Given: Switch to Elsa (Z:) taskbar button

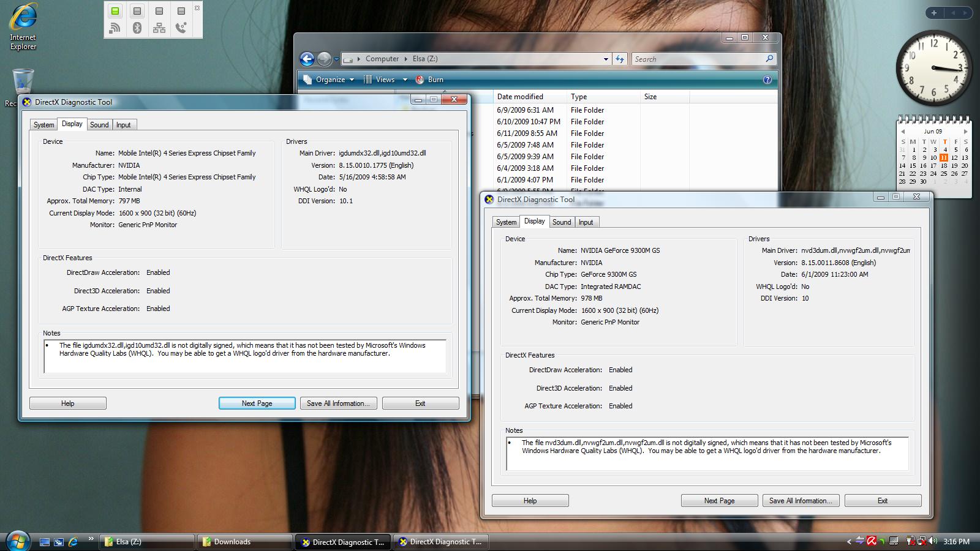Looking at the screenshot, I should coord(148,542).
